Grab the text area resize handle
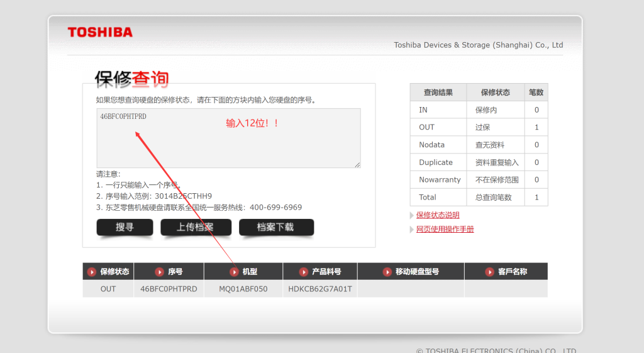644x353 pixels. click(x=357, y=165)
